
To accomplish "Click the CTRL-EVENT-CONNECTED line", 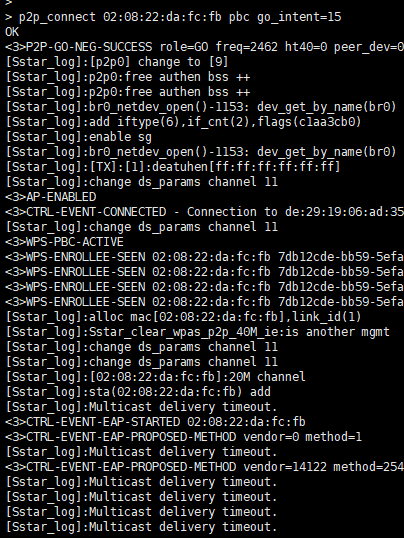I will tap(205, 212).
